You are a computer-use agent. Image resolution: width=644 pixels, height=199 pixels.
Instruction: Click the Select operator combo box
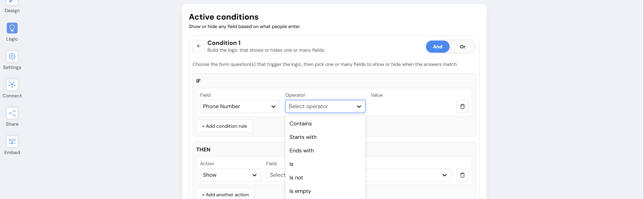pyautogui.click(x=325, y=106)
